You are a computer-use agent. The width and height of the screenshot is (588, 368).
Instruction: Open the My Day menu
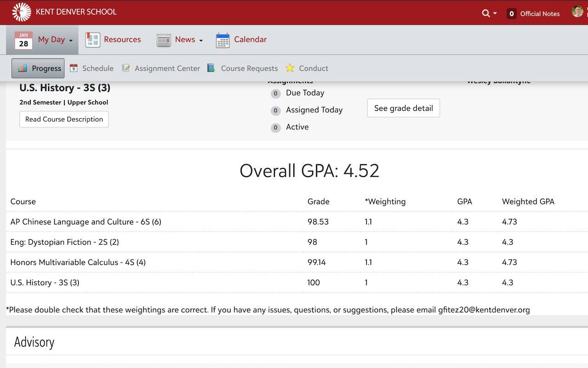click(51, 40)
